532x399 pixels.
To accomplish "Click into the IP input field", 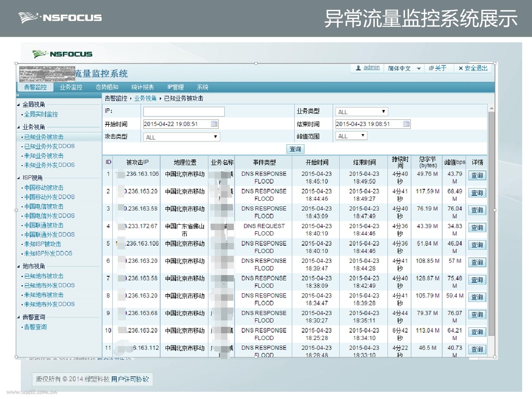I will 184,111.
